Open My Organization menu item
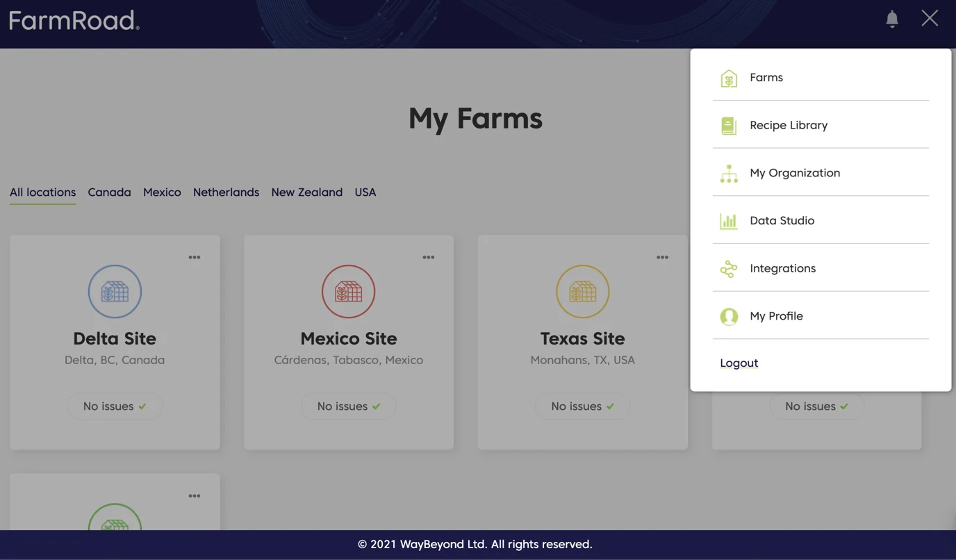This screenshot has width=956, height=560. (821, 172)
